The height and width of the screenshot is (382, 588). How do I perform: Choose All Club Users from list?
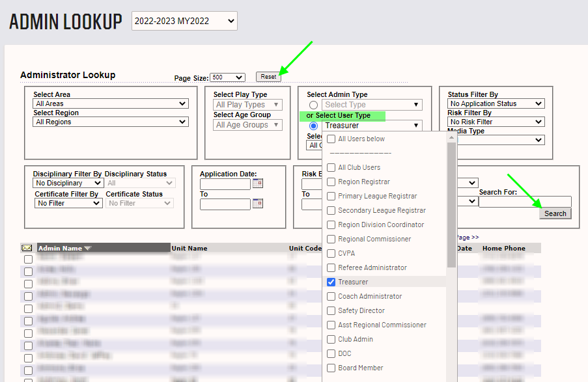[x=331, y=167]
